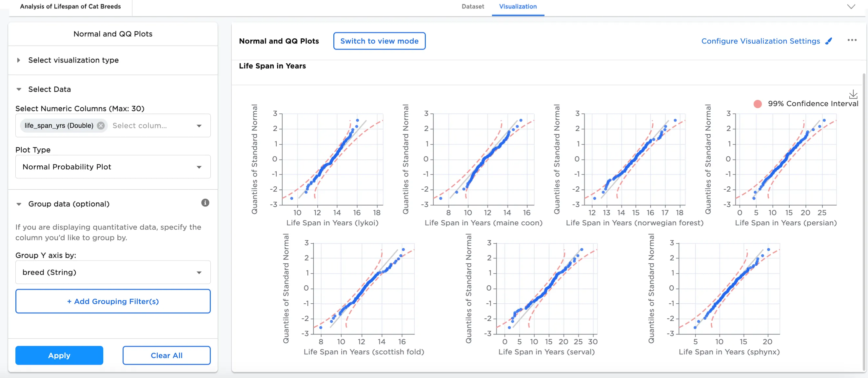Click the Clear All button
This screenshot has width=868, height=378.
pos(167,355)
